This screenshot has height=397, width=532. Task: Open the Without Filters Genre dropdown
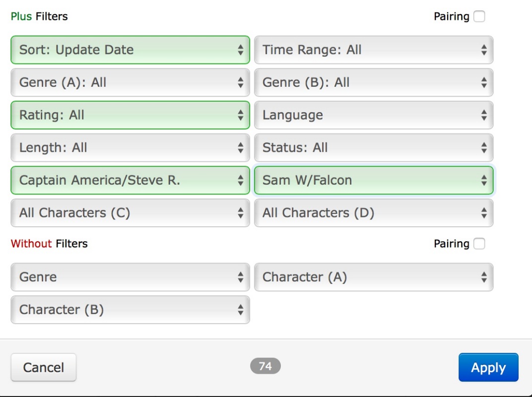pos(130,277)
